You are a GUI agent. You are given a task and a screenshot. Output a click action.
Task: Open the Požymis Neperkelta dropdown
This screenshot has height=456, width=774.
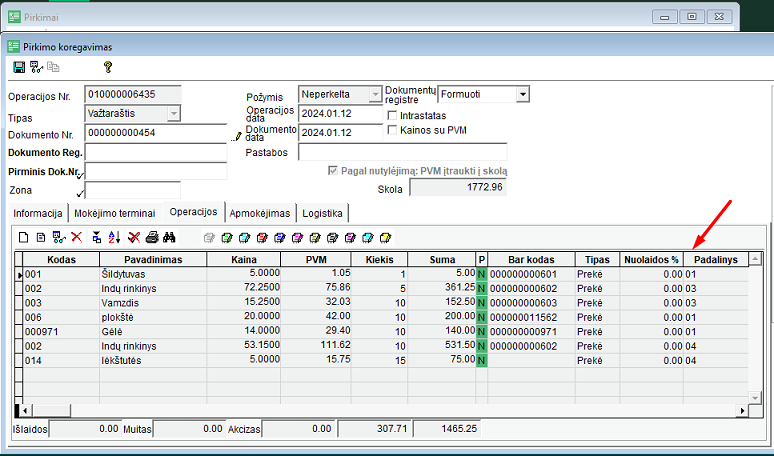[x=376, y=94]
